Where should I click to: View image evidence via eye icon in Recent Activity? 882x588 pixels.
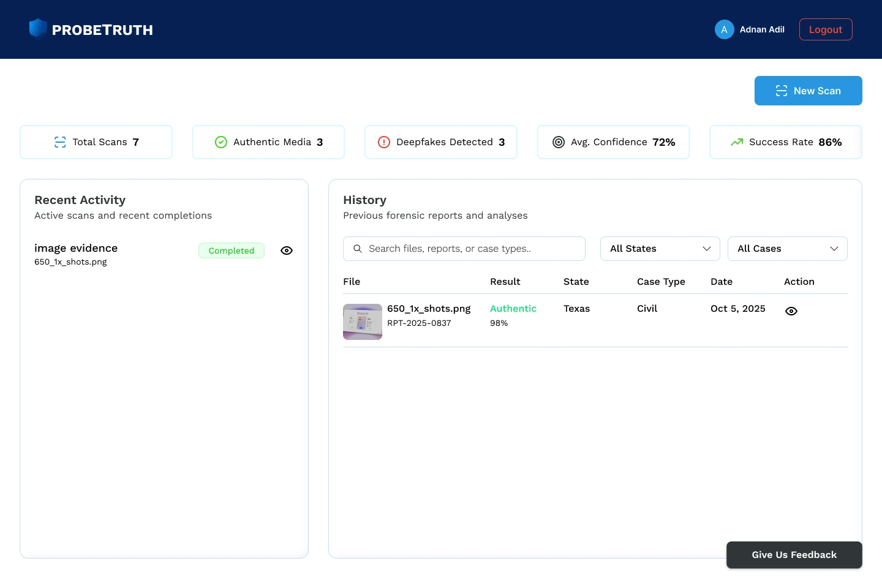pos(287,251)
